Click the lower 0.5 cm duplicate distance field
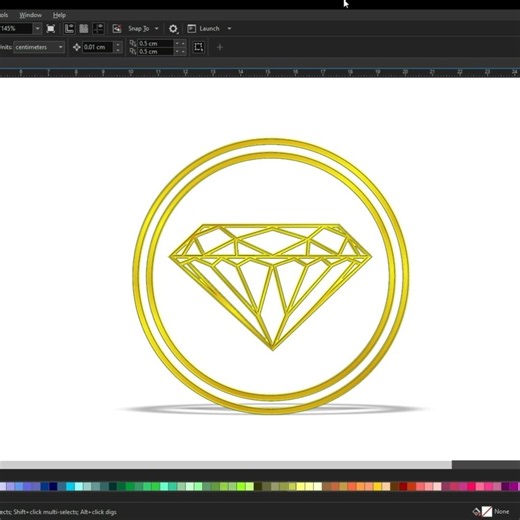 pos(155,51)
